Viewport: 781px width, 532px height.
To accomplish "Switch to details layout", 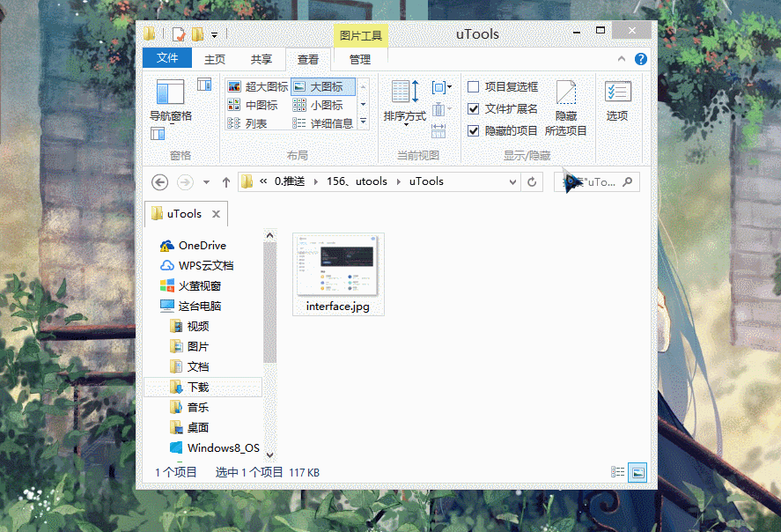I will [323, 123].
